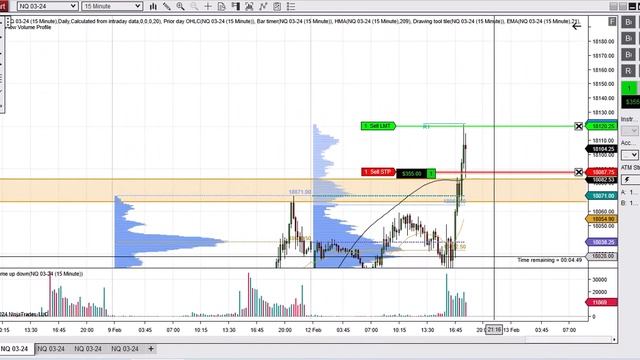Click the orange 18054.90 price marker
Viewport: 640px width, 360px height.
coord(602,219)
